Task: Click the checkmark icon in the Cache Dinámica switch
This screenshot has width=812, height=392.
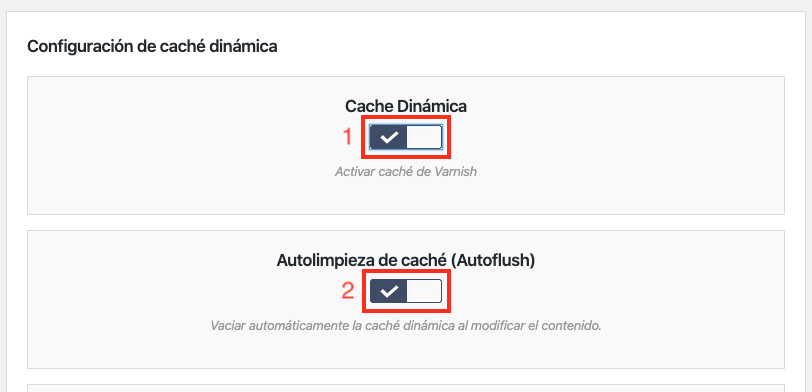Action: pyautogui.click(x=389, y=137)
